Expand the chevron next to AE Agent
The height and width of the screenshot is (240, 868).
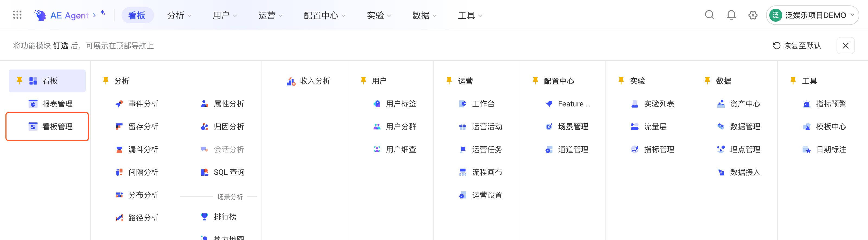pos(94,15)
